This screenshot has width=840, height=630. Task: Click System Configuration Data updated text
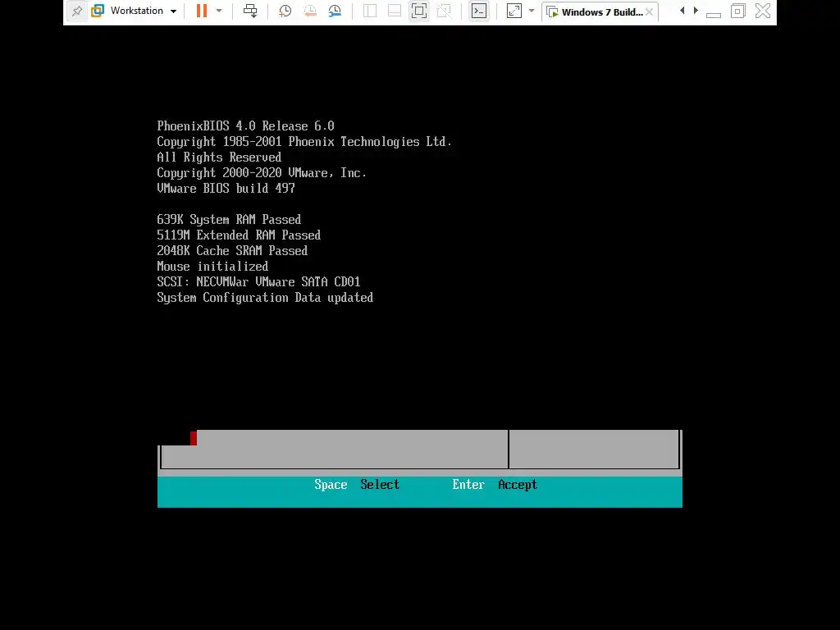click(x=265, y=297)
